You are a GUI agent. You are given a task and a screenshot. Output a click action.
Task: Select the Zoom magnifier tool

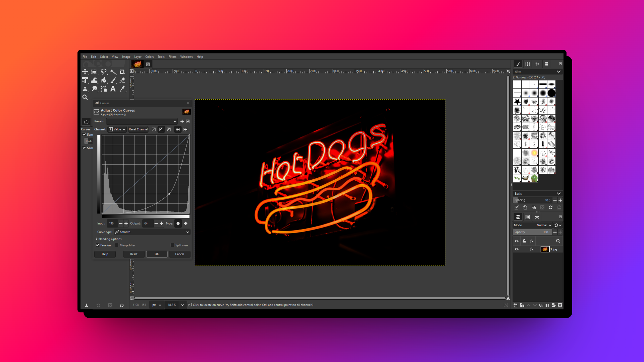[85, 97]
